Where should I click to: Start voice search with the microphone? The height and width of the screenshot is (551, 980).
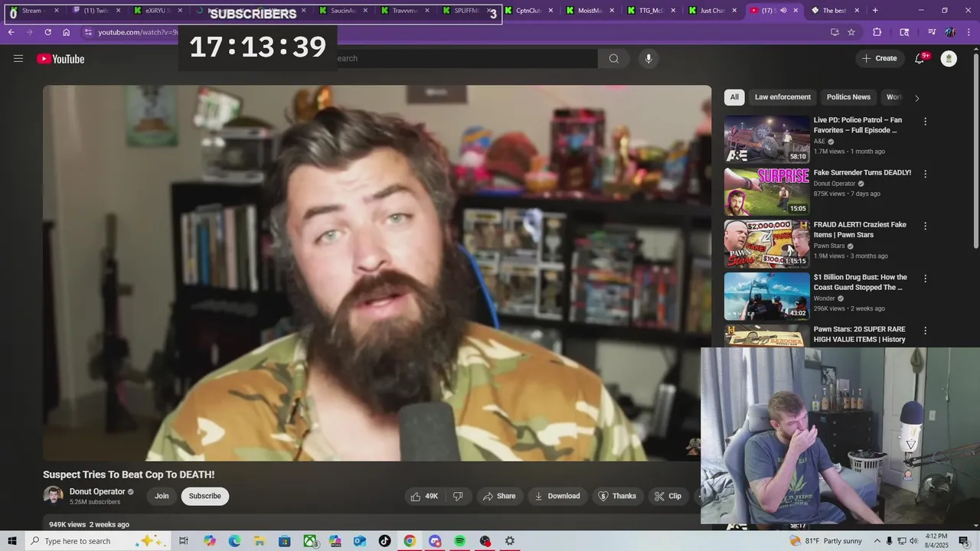(648, 59)
